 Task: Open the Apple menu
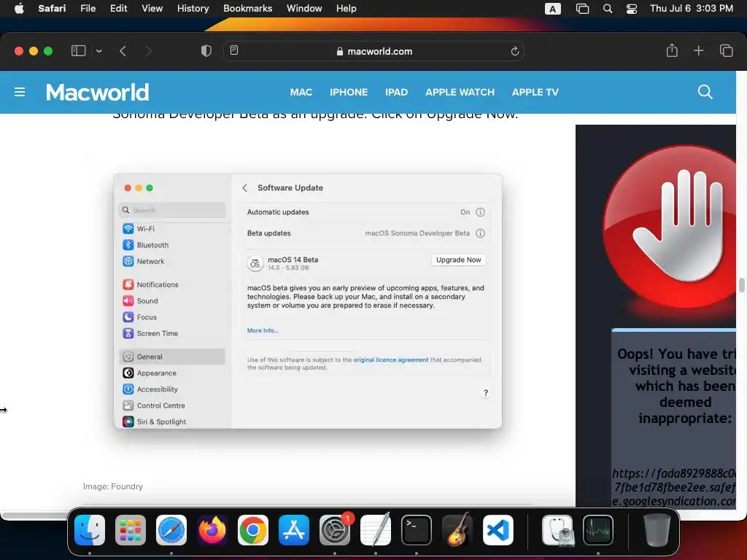(x=19, y=9)
